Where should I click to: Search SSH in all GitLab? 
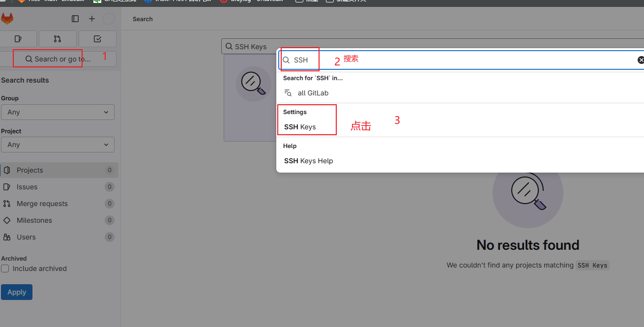tap(460, 93)
